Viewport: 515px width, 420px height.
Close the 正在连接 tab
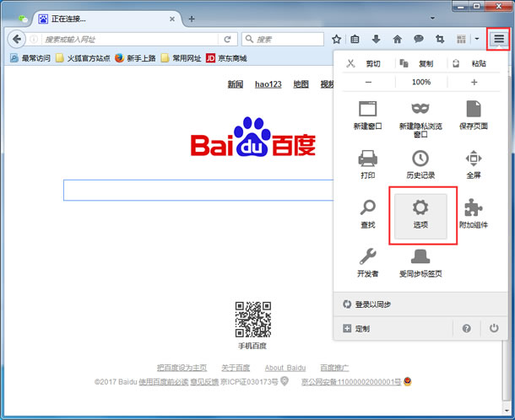[x=171, y=19]
